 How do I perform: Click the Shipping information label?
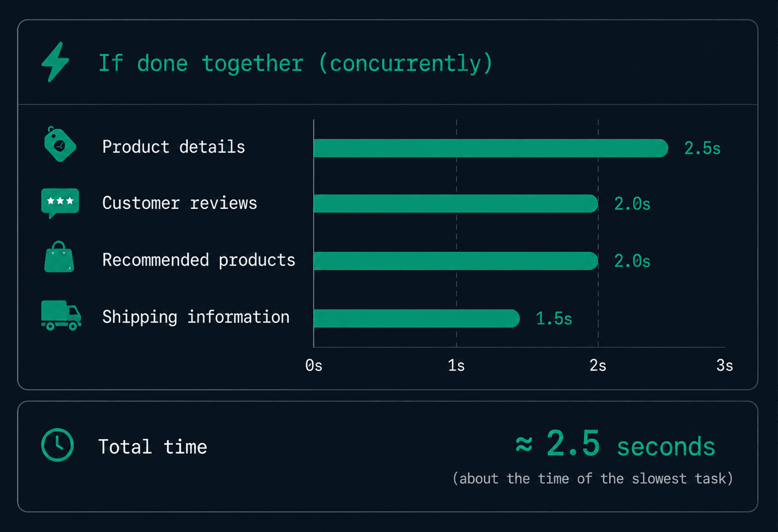point(195,317)
